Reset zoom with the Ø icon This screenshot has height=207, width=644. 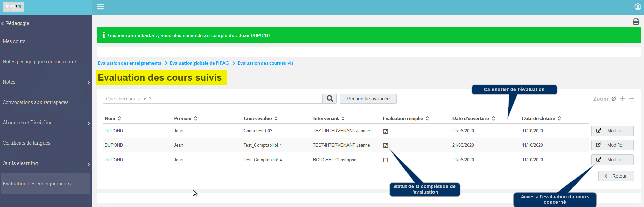[613, 99]
